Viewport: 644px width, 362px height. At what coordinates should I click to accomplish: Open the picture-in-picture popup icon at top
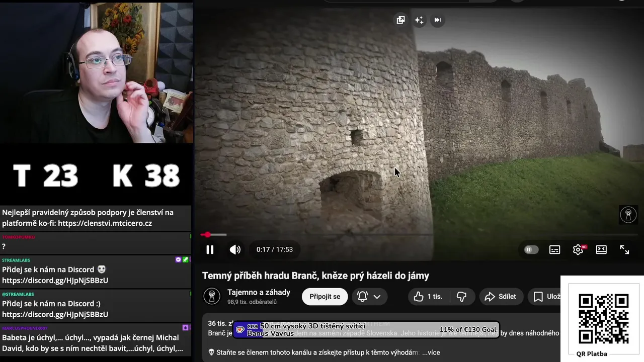click(x=400, y=20)
